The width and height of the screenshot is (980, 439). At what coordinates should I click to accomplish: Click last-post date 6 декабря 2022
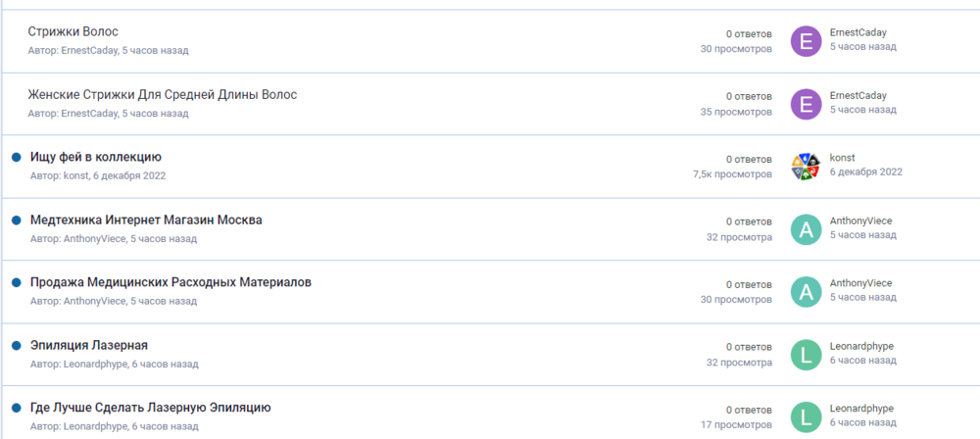pos(865,171)
